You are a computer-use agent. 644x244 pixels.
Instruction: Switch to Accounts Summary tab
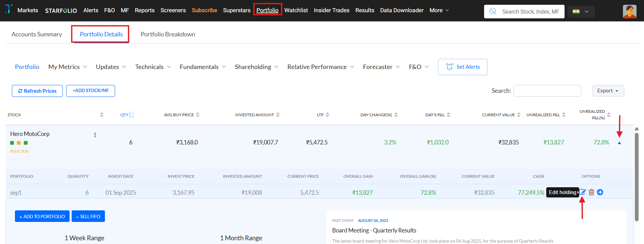[37, 34]
